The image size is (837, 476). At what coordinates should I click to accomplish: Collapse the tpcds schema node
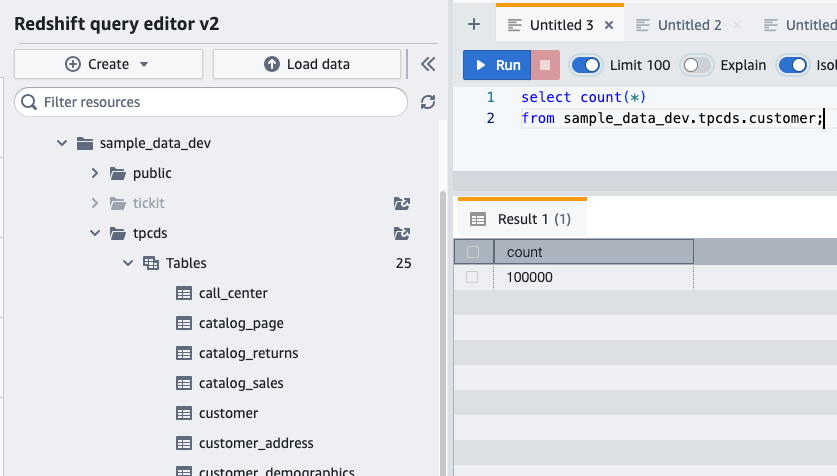click(x=95, y=233)
